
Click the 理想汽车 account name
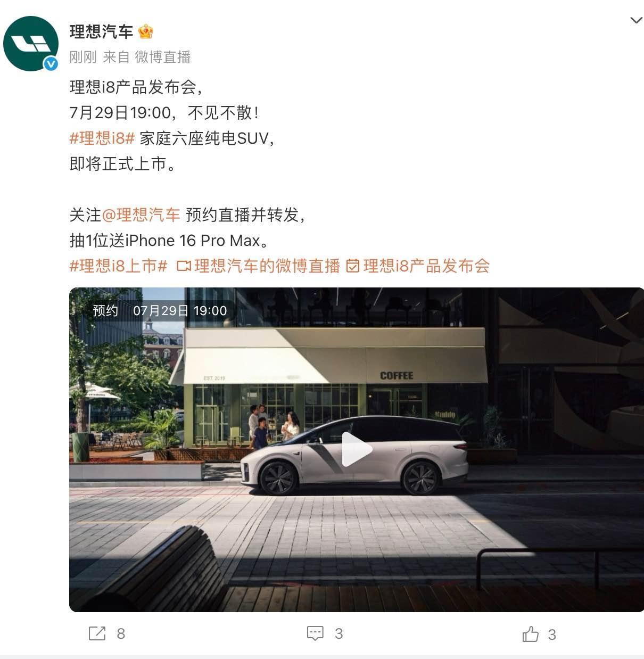click(101, 32)
